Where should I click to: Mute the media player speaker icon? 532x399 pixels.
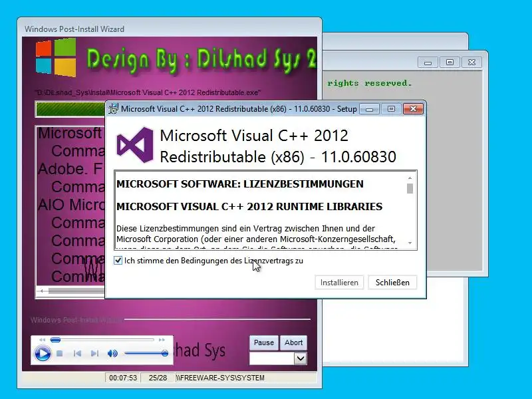click(112, 354)
